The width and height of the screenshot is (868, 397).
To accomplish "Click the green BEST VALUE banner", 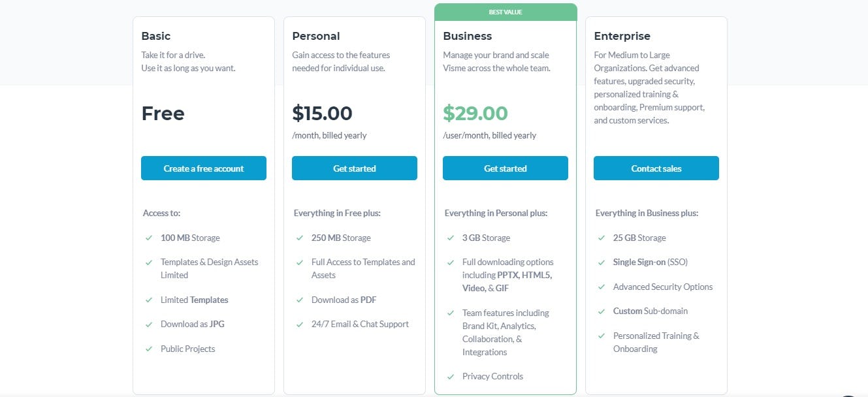I will [506, 11].
